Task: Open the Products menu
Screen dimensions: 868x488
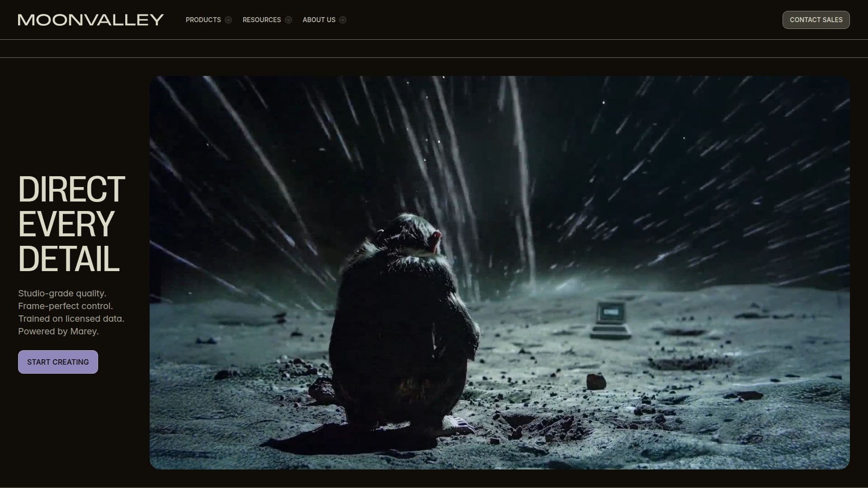Action: coord(203,20)
